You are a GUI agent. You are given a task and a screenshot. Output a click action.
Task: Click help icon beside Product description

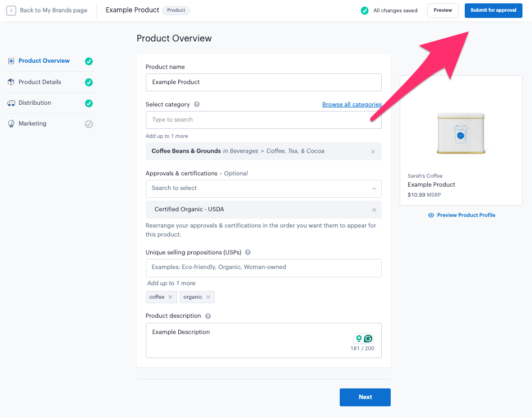point(208,316)
